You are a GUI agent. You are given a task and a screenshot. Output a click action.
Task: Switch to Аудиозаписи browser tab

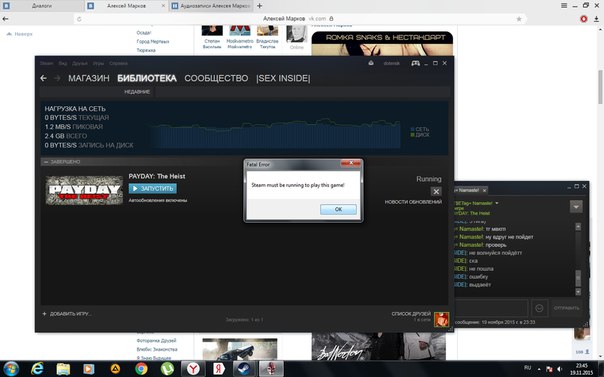point(211,6)
